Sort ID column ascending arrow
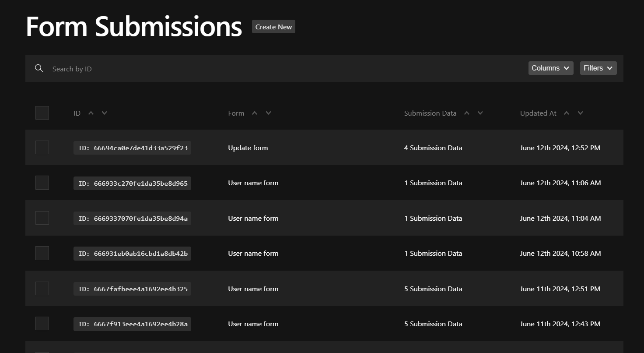Viewport: 644px width, 353px height. [x=91, y=113]
